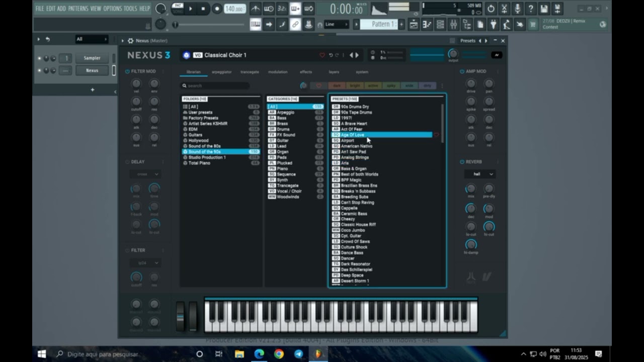Click the FL Studio play button
The width and height of the screenshot is (644, 362).
pyautogui.click(x=190, y=9)
